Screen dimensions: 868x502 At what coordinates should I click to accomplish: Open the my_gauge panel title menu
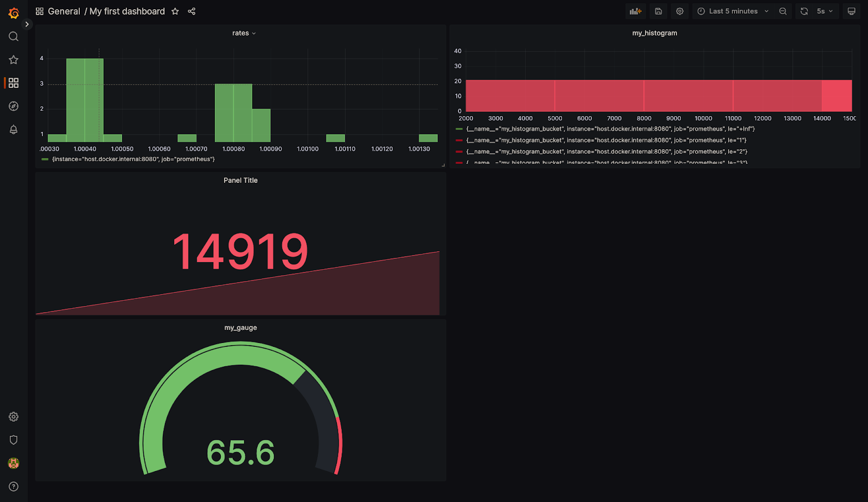coord(240,328)
